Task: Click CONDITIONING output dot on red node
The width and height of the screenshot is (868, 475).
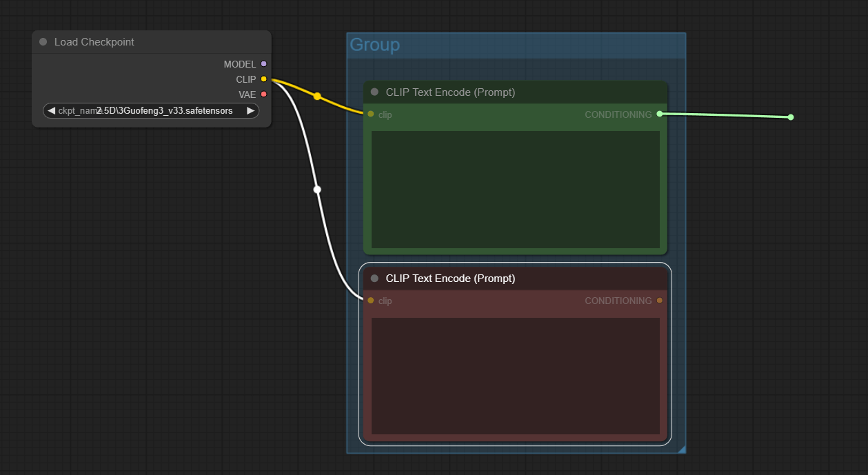Action: 660,301
